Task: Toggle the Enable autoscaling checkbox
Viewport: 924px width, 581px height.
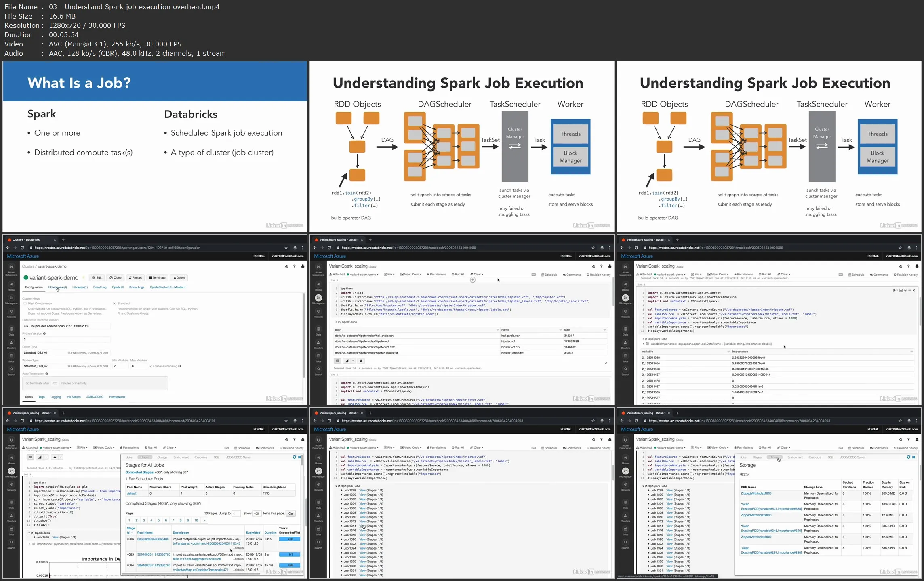Action: pos(150,366)
